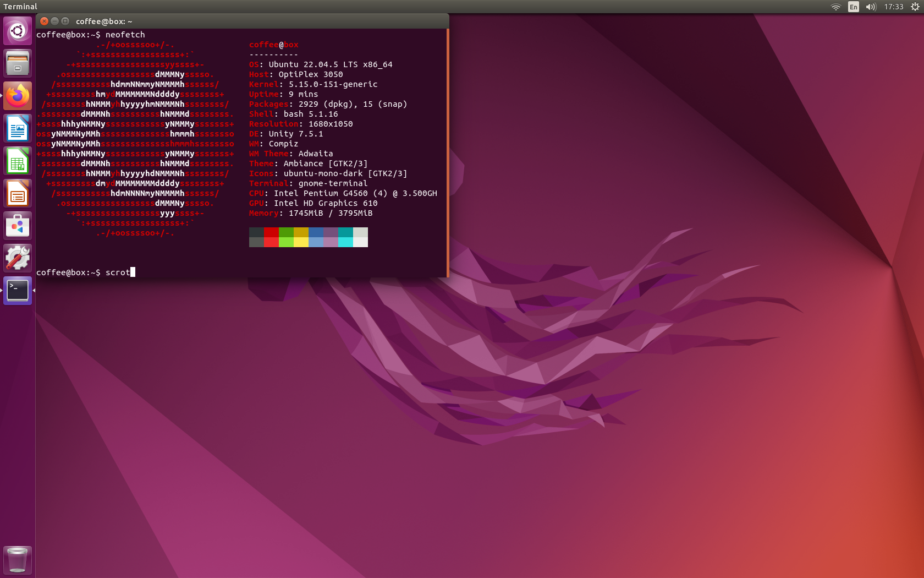Maximize the coffee@box terminal window
924x578 pixels.
65,21
